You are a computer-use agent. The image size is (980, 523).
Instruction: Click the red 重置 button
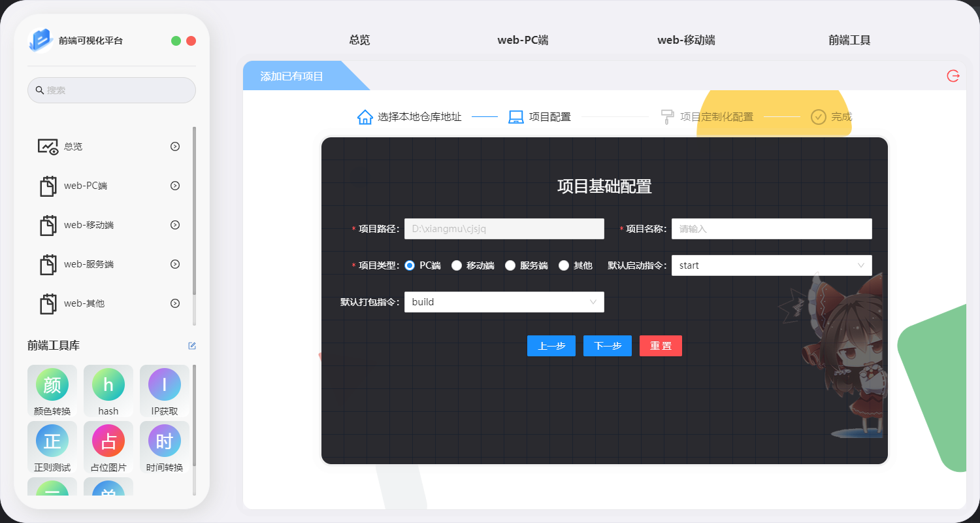(x=661, y=346)
